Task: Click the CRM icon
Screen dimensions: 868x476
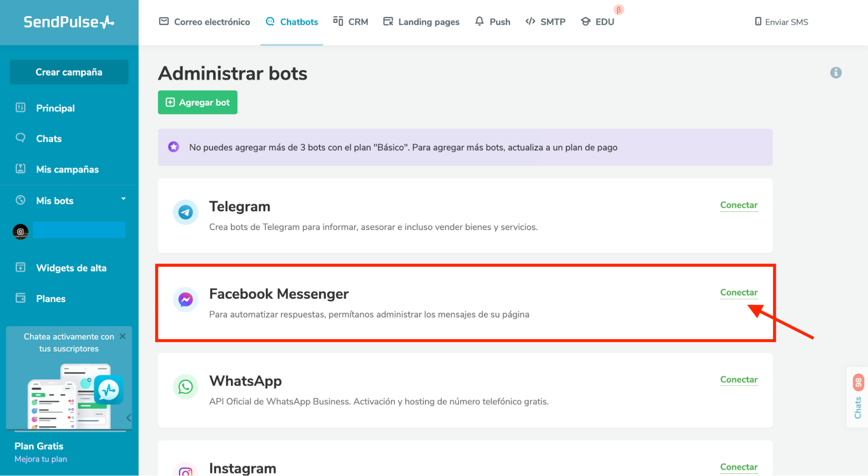Action: [x=338, y=21]
